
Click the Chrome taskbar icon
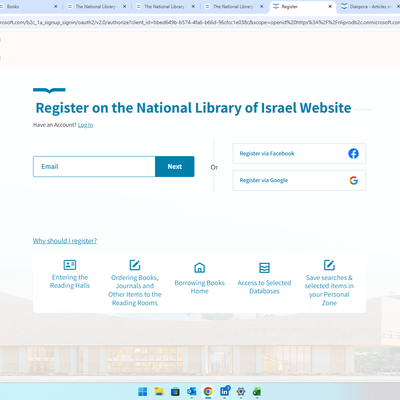(208, 392)
